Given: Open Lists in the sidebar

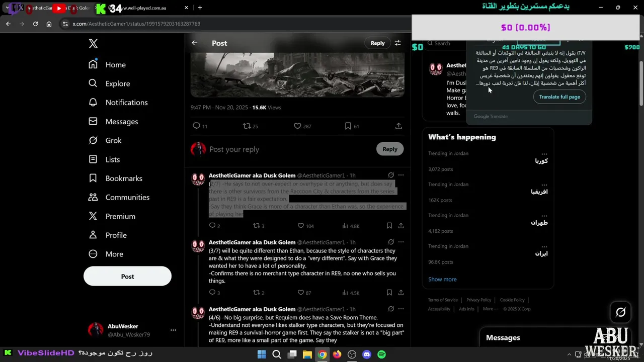Looking at the screenshot, I should tap(104, 159).
